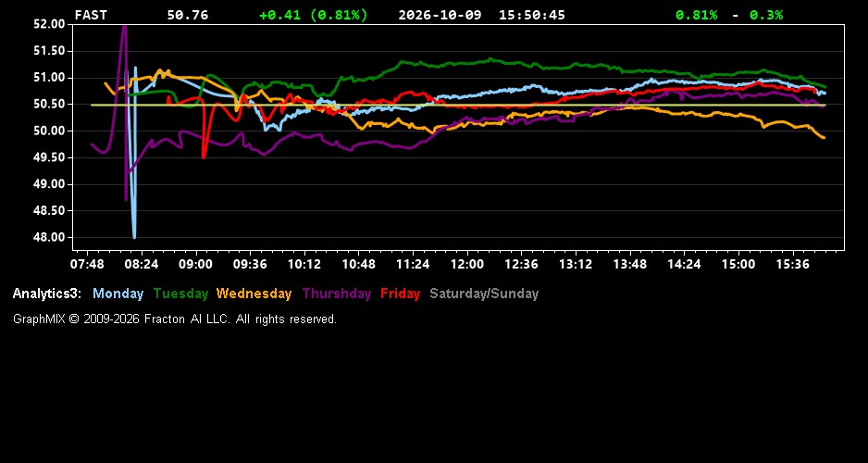Click the 14:24 time axis label
The width and height of the screenshot is (868, 463).
tap(684, 264)
